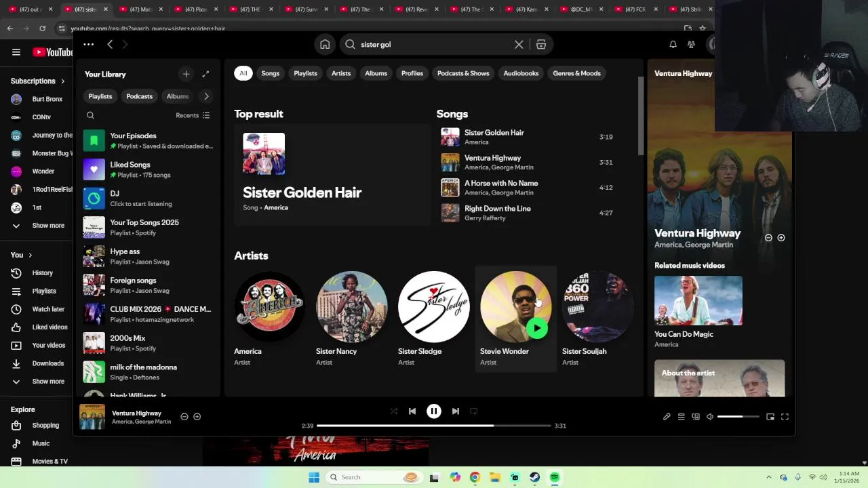Filter search results by Artists
Image resolution: width=868 pixels, height=488 pixels.
click(x=341, y=73)
